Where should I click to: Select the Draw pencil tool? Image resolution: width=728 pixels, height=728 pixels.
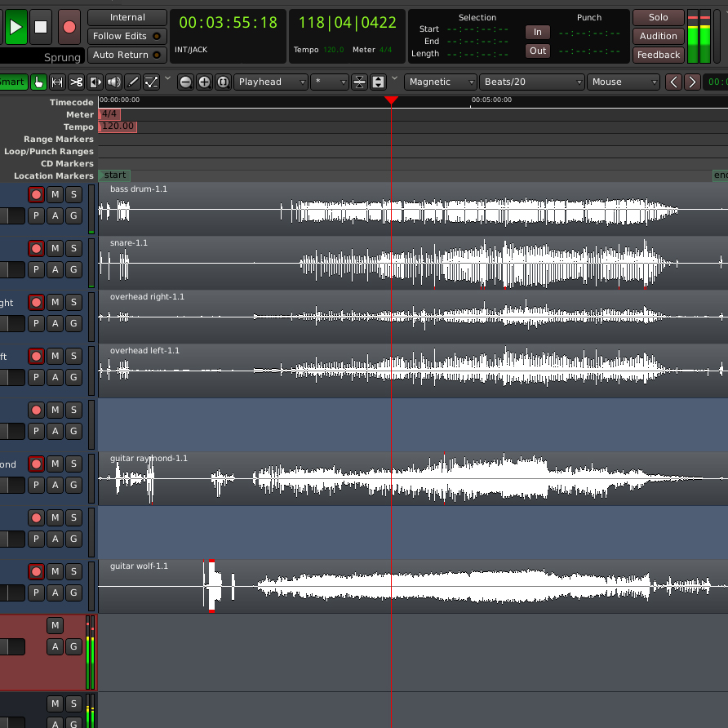coord(132,82)
